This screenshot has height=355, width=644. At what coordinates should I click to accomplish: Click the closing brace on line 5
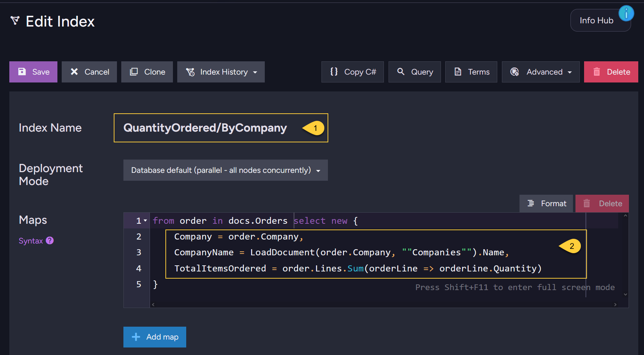155,284
